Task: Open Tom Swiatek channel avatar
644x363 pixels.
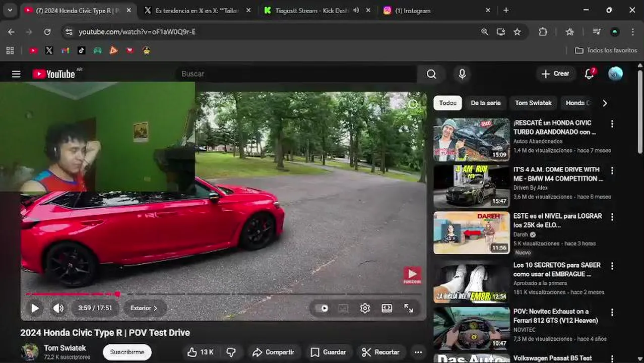Action: [x=29, y=352]
